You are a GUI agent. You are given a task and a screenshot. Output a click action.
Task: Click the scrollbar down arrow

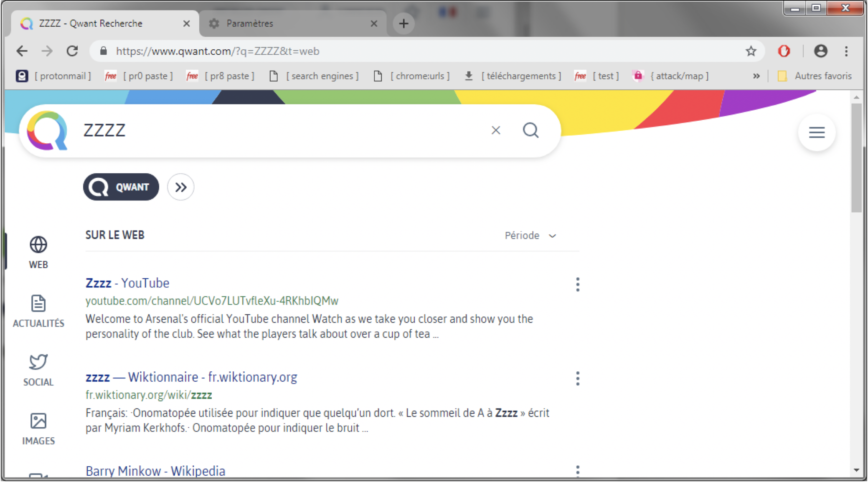tap(856, 470)
